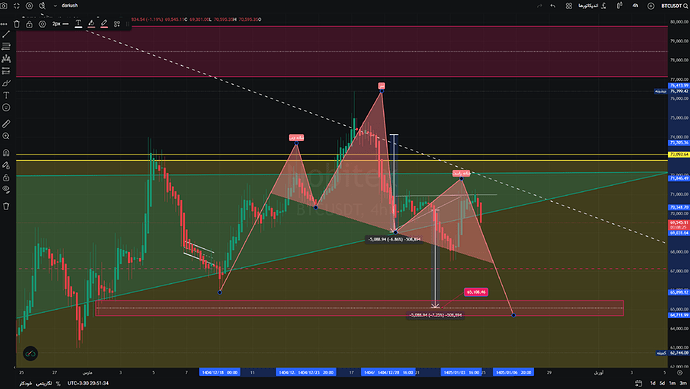Select the chart patterns tool
The image size is (690, 389).
pos(6,59)
